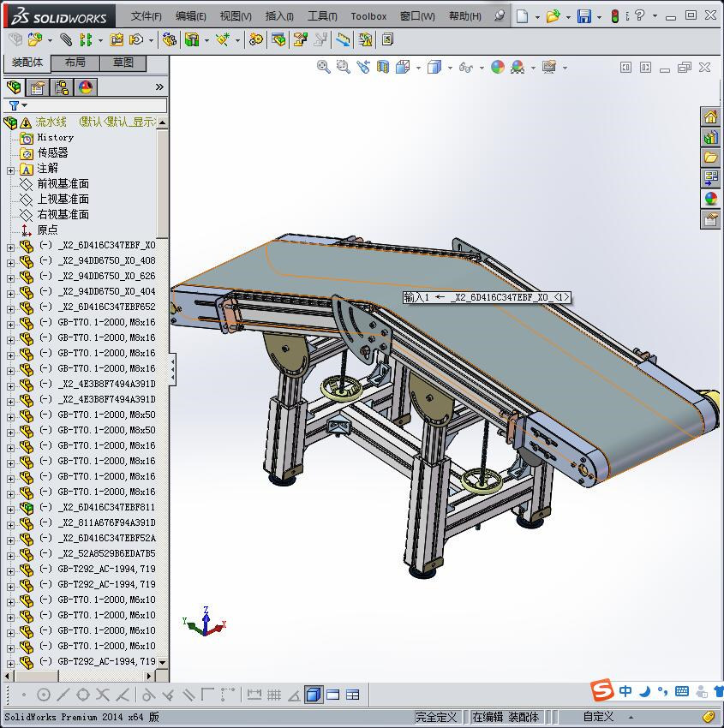Open the file explorer folder icon in task pane
This screenshot has width=724, height=728.
(710, 158)
